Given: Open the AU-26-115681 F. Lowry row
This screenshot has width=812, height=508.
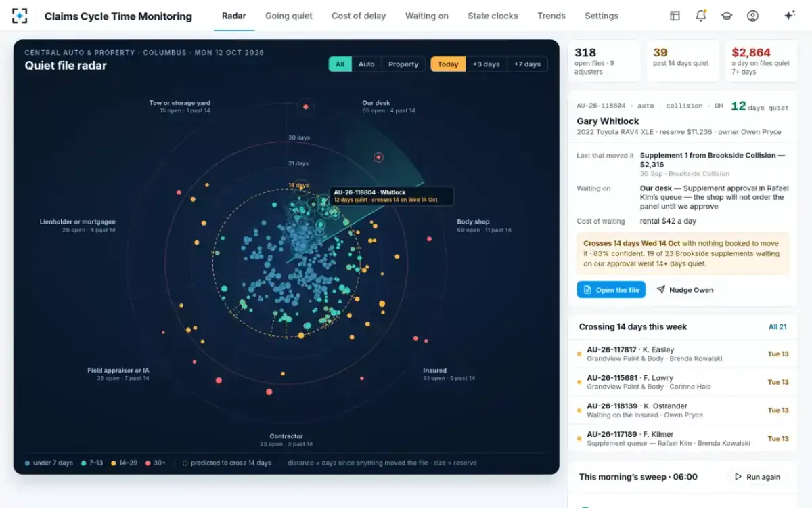Looking at the screenshot, I should click(682, 382).
